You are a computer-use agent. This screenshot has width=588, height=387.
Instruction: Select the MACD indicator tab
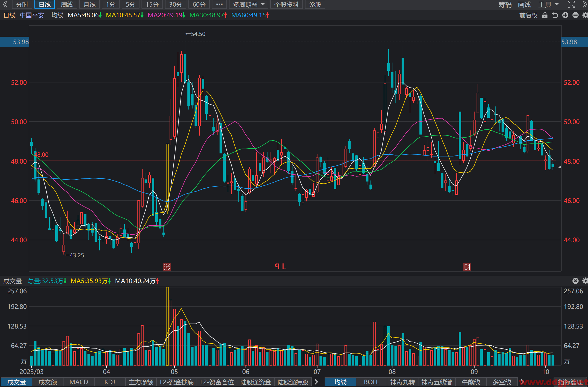[x=79, y=382]
